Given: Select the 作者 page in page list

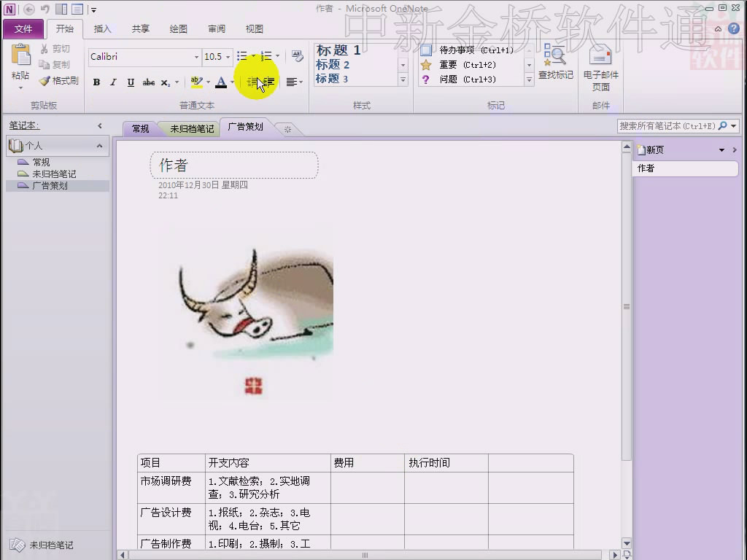Looking at the screenshot, I should pyautogui.click(x=685, y=168).
